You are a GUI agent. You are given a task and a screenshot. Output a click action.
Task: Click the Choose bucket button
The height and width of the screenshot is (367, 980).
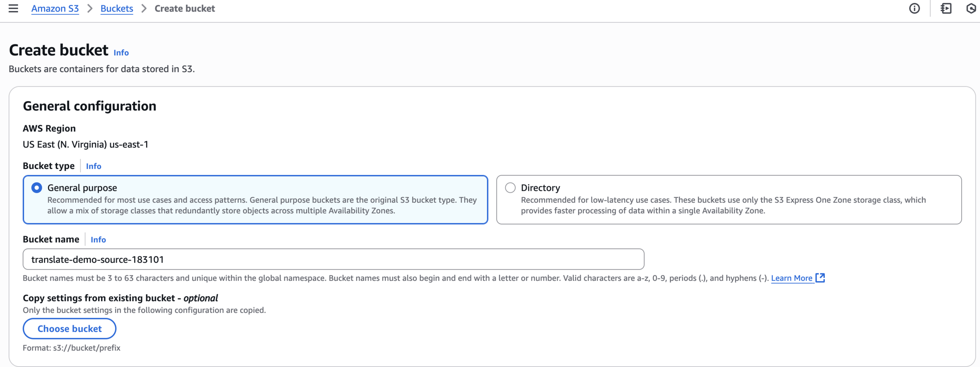pos(69,329)
